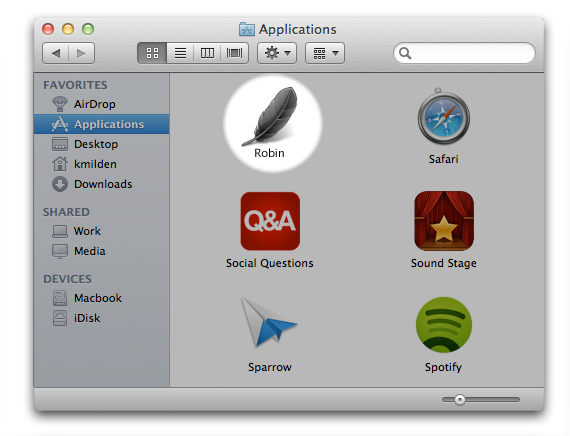This screenshot has width=570, height=436.
Task: Select the Work shared computer
Action: (x=101, y=231)
